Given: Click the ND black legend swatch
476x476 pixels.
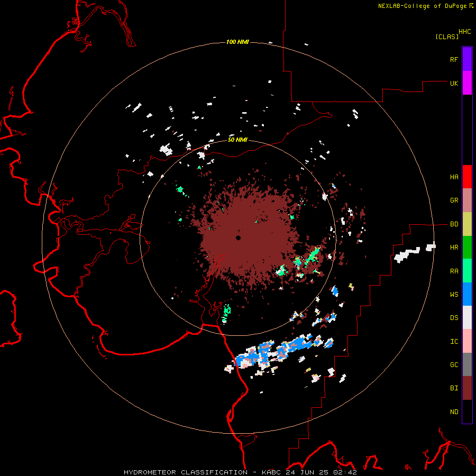Looking at the screenshot, I should 467,411.
